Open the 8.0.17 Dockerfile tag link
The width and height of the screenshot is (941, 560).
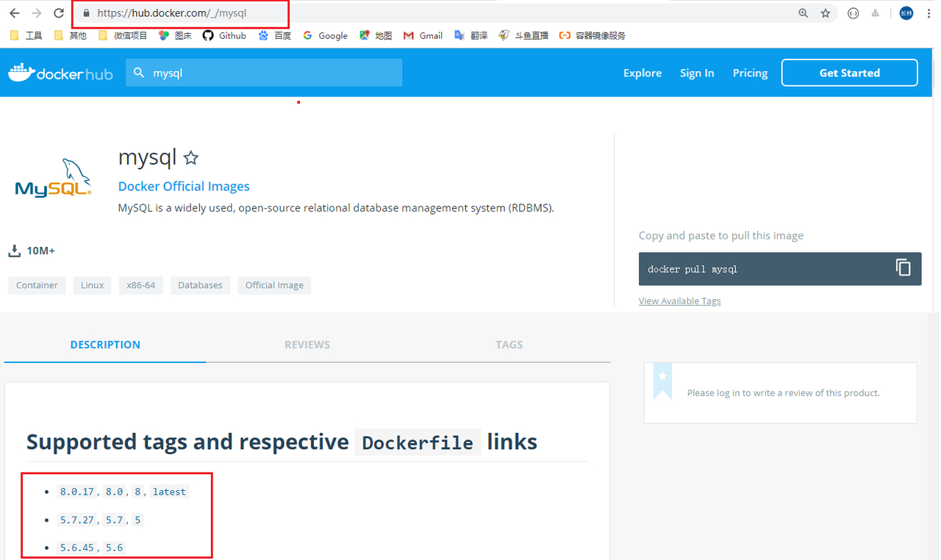77,492
